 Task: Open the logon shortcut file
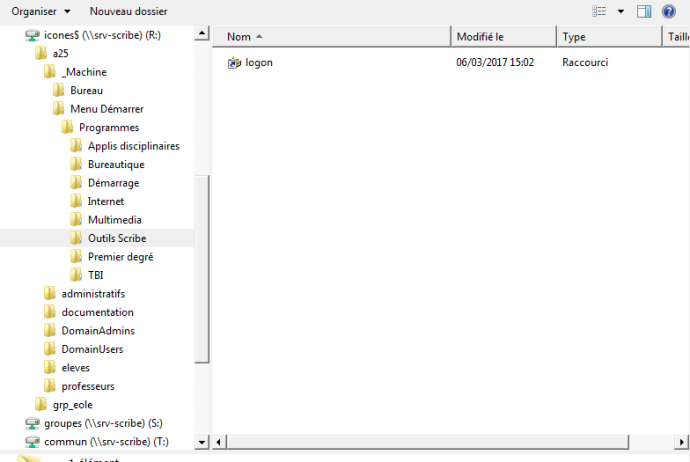(259, 62)
